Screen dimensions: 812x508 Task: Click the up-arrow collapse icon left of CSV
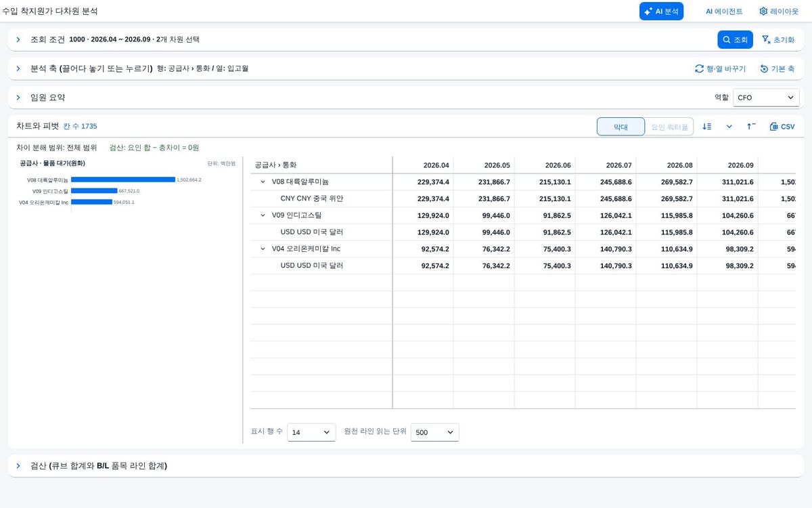click(x=751, y=127)
